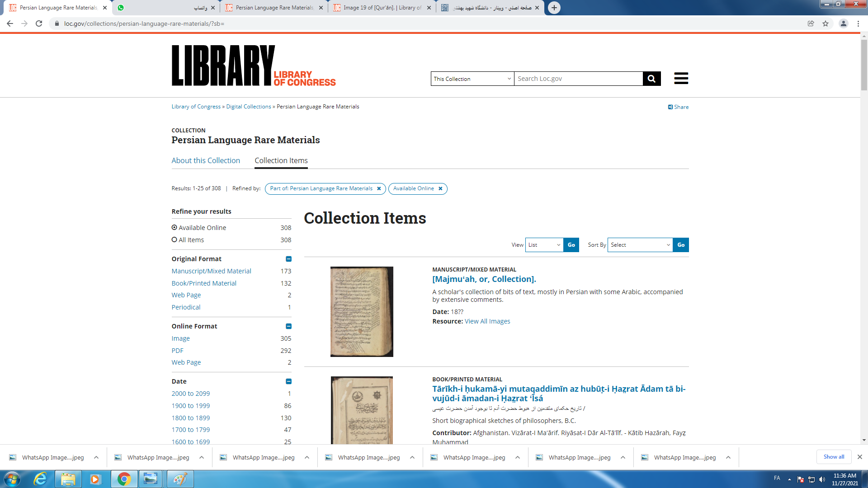The height and width of the screenshot is (488, 868).
Task: Select the All Items radio button
Action: click(175, 240)
